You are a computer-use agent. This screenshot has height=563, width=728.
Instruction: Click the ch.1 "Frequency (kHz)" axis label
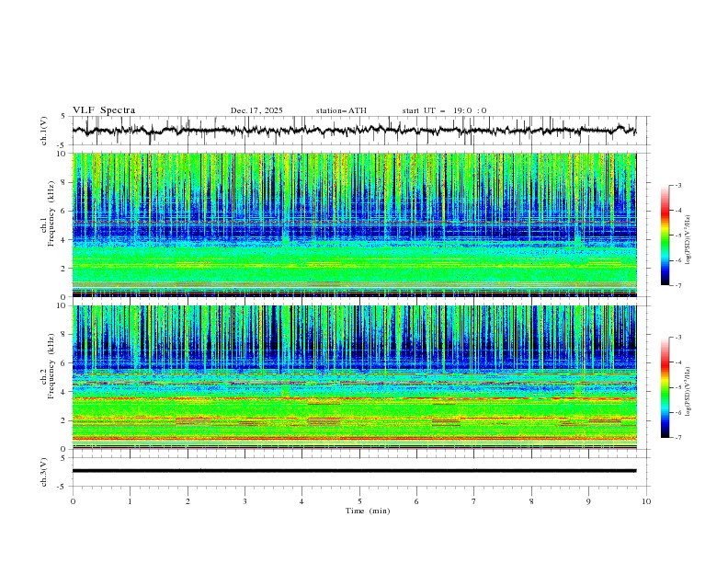click(x=52, y=215)
